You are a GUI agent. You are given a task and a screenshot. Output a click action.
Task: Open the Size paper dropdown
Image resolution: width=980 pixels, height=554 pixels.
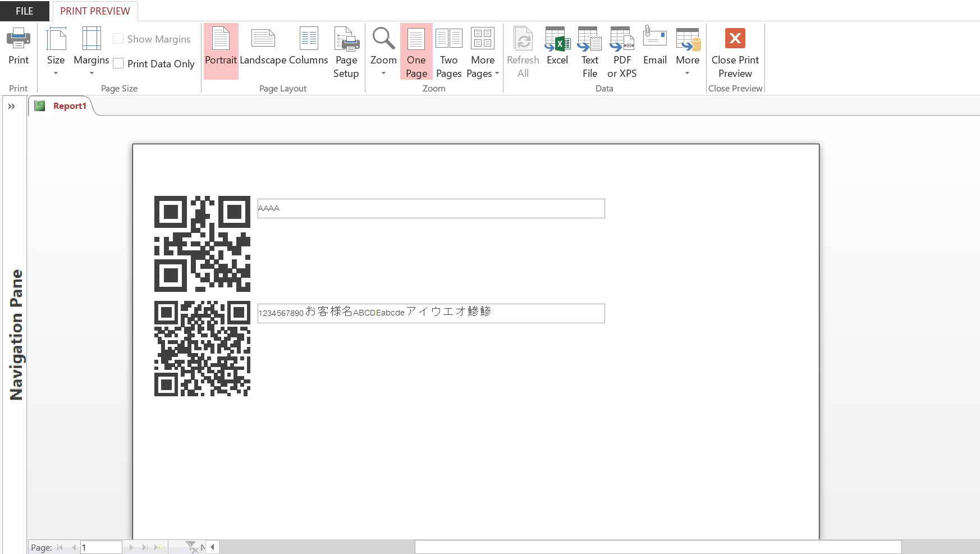click(56, 52)
